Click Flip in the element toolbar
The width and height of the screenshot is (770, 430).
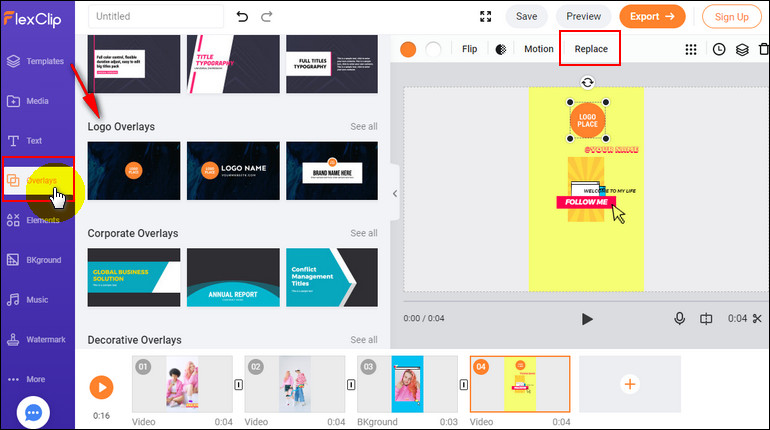[x=469, y=49]
